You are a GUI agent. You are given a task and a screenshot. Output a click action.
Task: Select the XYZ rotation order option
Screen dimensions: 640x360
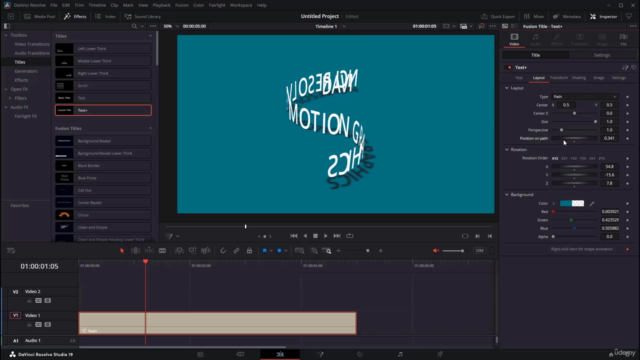coord(555,158)
